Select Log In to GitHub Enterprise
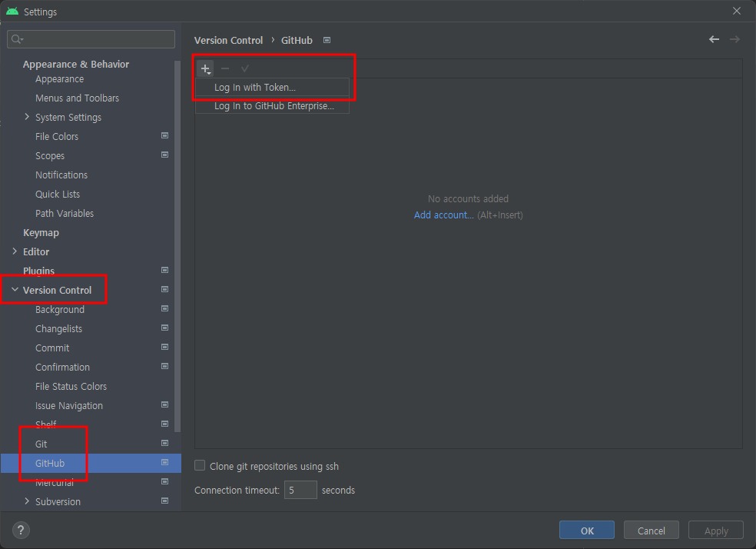The image size is (756, 549). tap(272, 106)
